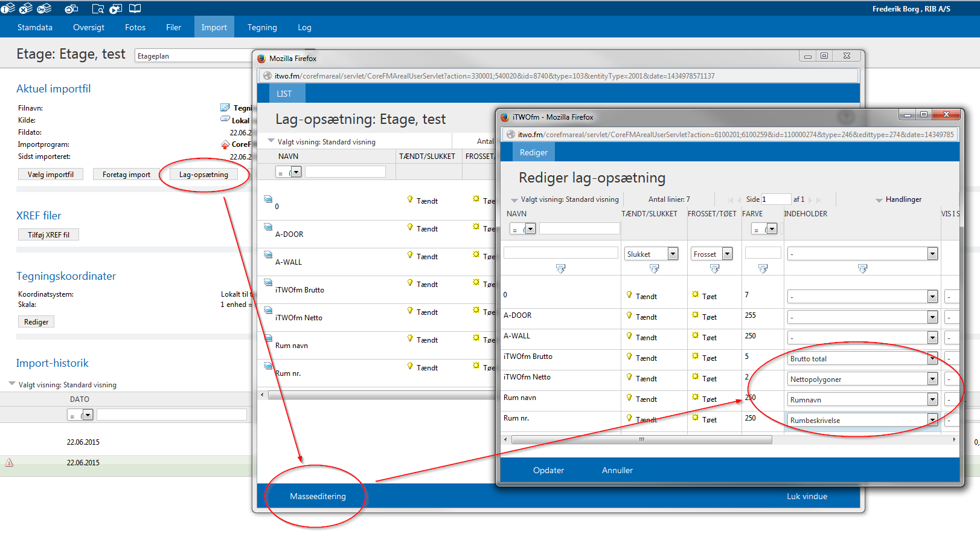980x536 pixels.
Task: Switch to the Stamdata tab
Action: (35, 28)
